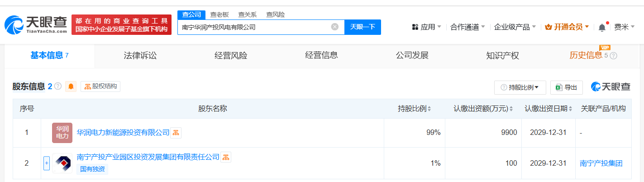The height and width of the screenshot is (182, 644).
Task: Click the 天眼一下 search button
Action: tap(363, 27)
